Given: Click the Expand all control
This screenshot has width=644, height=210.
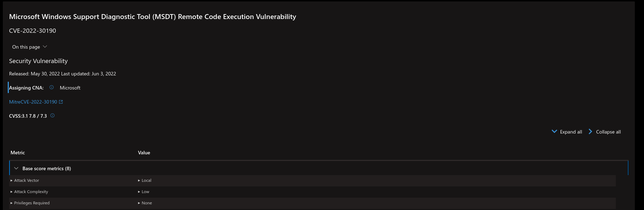Looking at the screenshot, I should point(571,131).
